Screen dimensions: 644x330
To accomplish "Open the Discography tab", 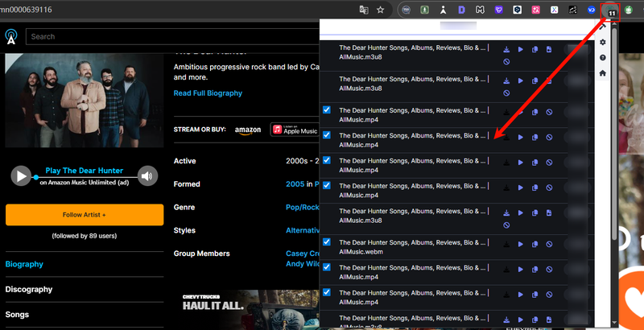I will click(x=29, y=290).
